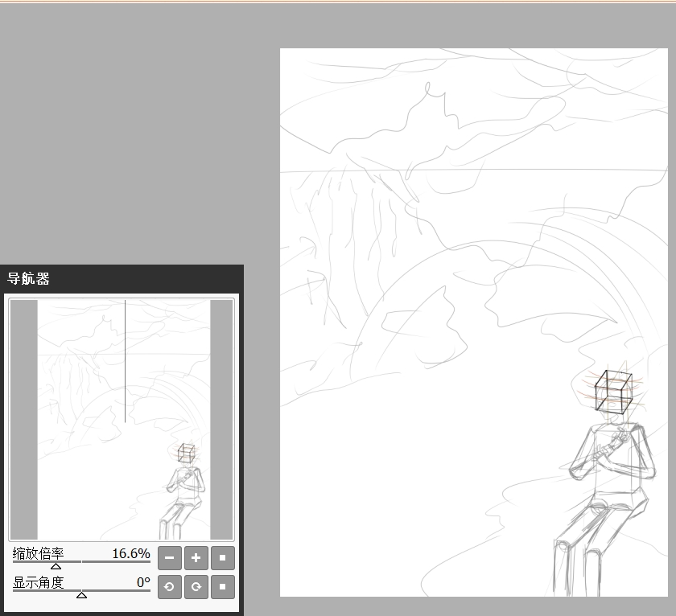676x616 pixels.
Task: Click the cube head on the canvas figure
Action: pos(613,392)
